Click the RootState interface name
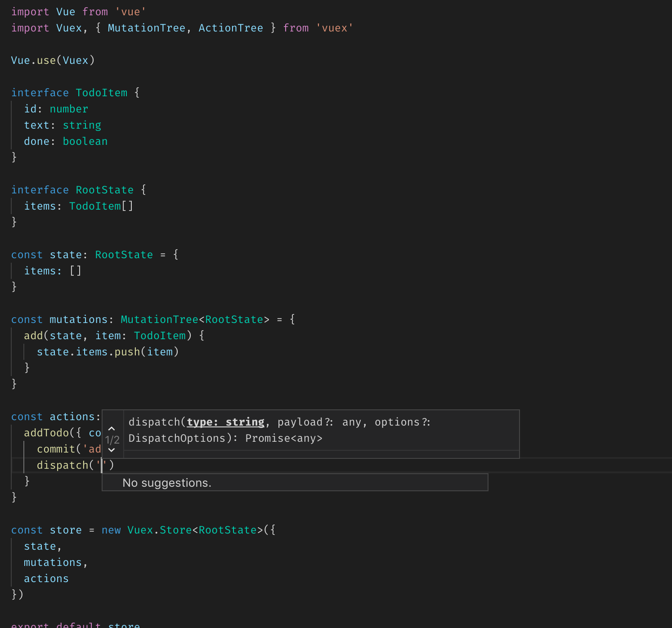The image size is (672, 628). tap(105, 190)
